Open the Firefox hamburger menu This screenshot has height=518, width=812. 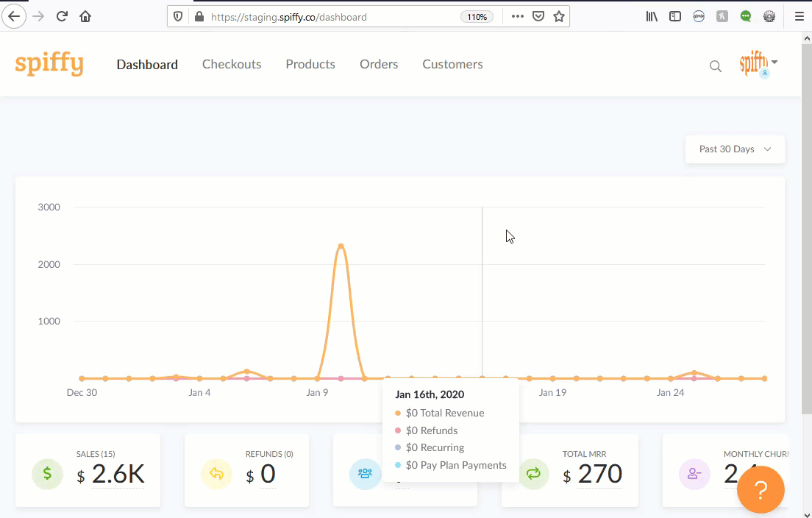(799, 17)
